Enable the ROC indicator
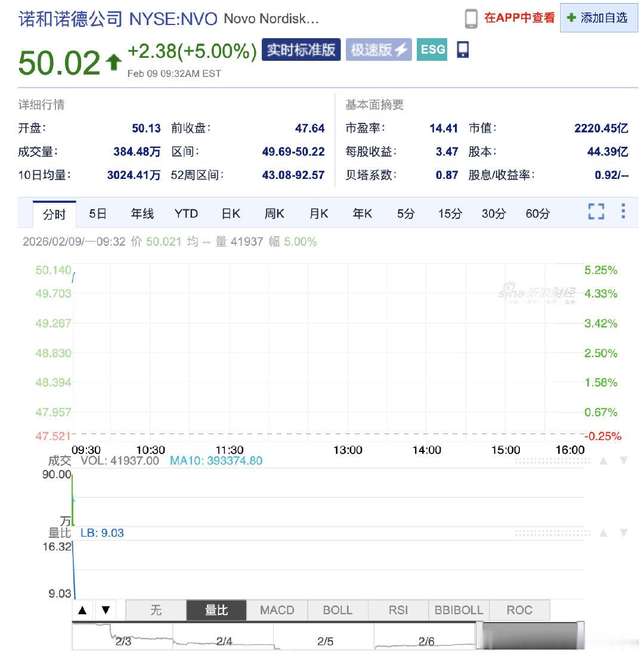 click(519, 610)
